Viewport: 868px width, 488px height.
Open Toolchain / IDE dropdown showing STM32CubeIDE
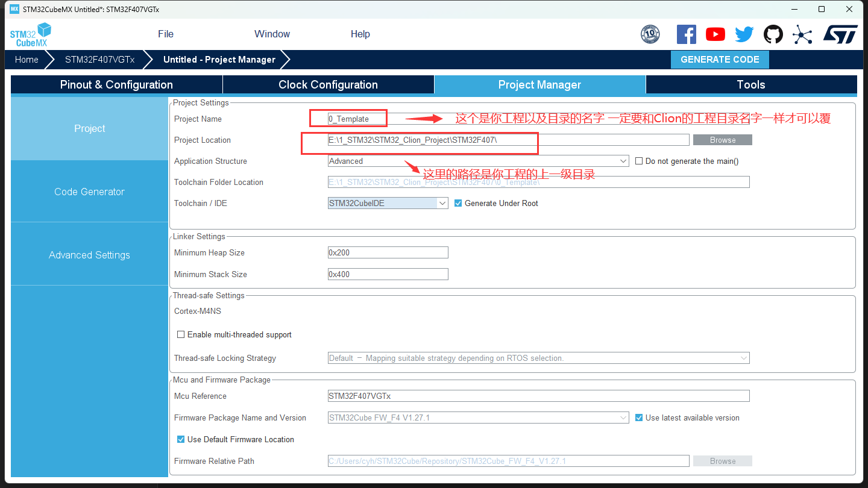point(388,203)
